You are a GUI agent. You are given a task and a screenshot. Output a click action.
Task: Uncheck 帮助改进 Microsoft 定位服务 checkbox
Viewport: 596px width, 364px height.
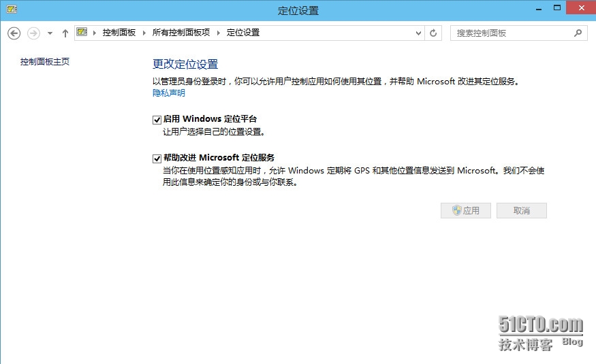[x=157, y=159]
